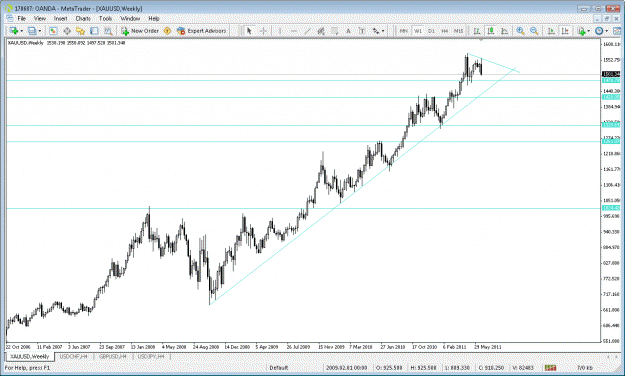625x376 pixels.
Task: Switch to D1 daily timeframe
Action: click(x=431, y=31)
